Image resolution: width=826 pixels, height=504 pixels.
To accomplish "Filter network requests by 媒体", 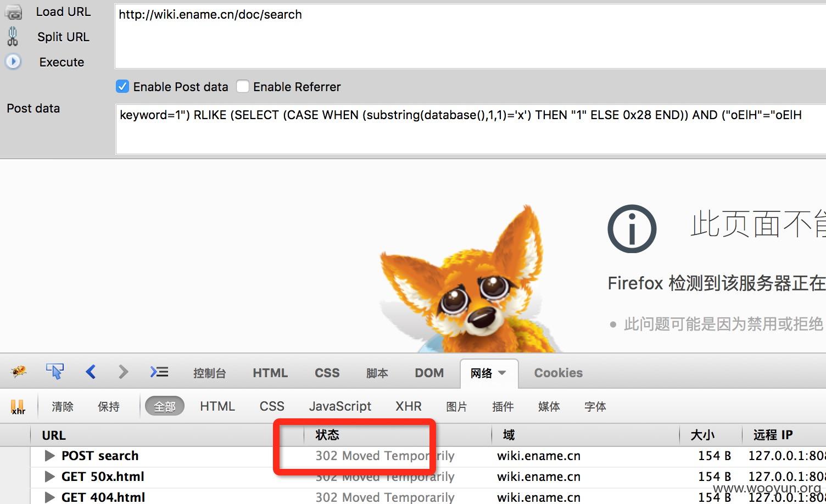I will 549,407.
